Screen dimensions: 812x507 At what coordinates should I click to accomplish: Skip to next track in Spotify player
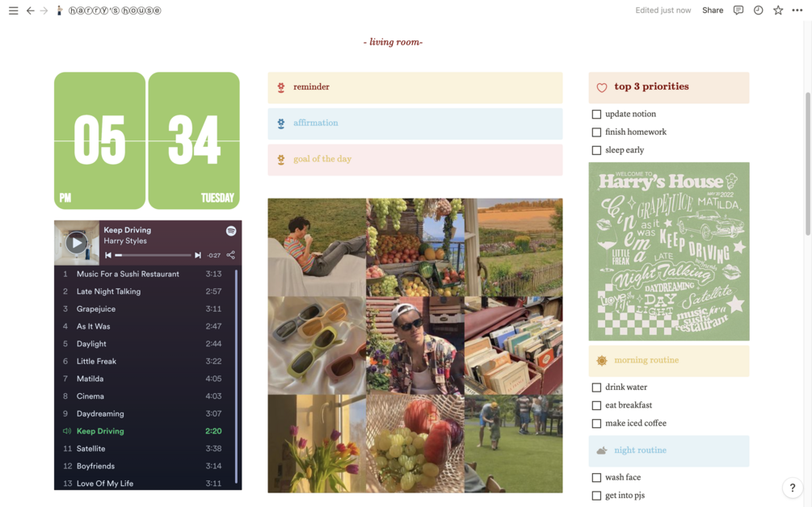[197, 255]
